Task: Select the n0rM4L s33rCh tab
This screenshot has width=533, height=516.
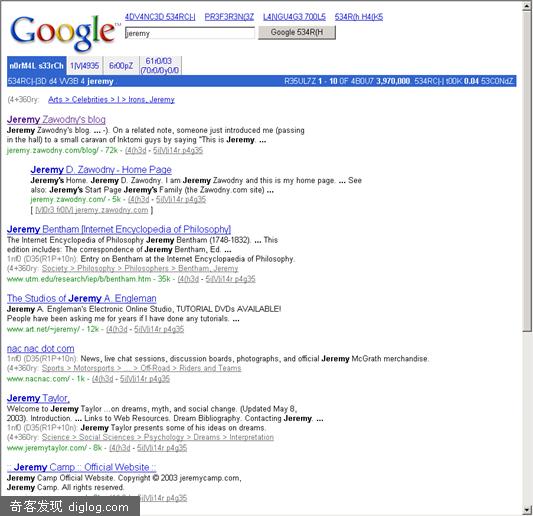Action: coord(37,65)
